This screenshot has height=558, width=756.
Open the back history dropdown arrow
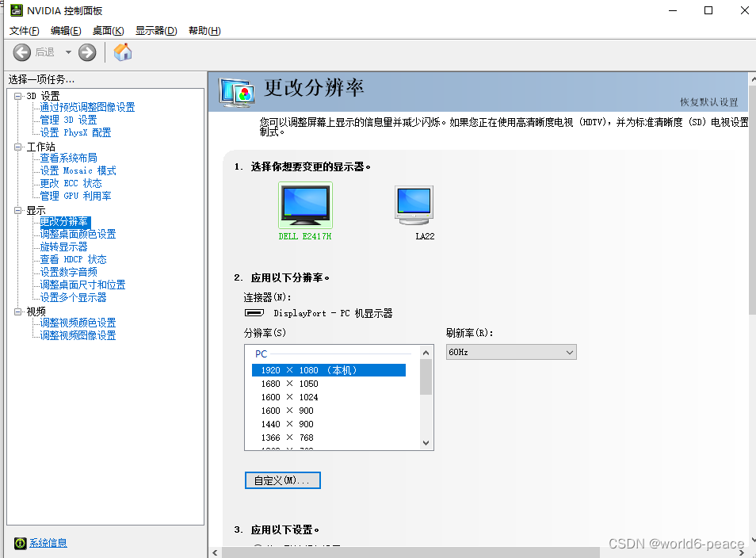click(x=68, y=52)
